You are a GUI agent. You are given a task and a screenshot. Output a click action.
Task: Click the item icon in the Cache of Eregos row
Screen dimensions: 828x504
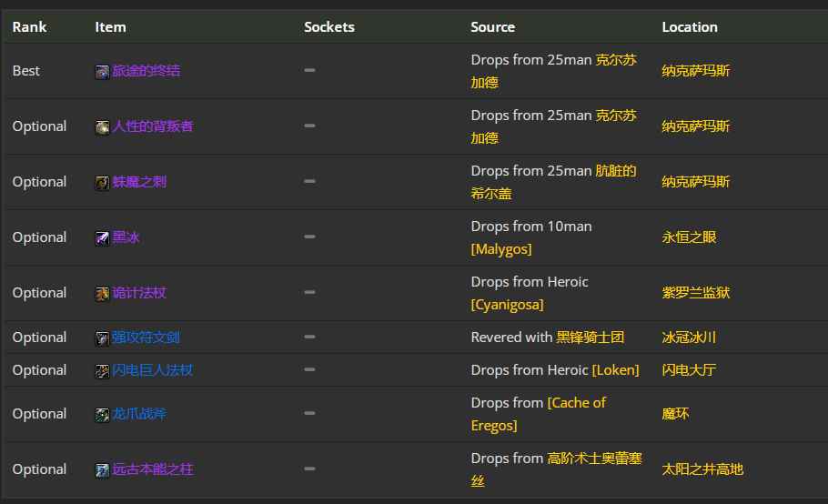point(102,414)
